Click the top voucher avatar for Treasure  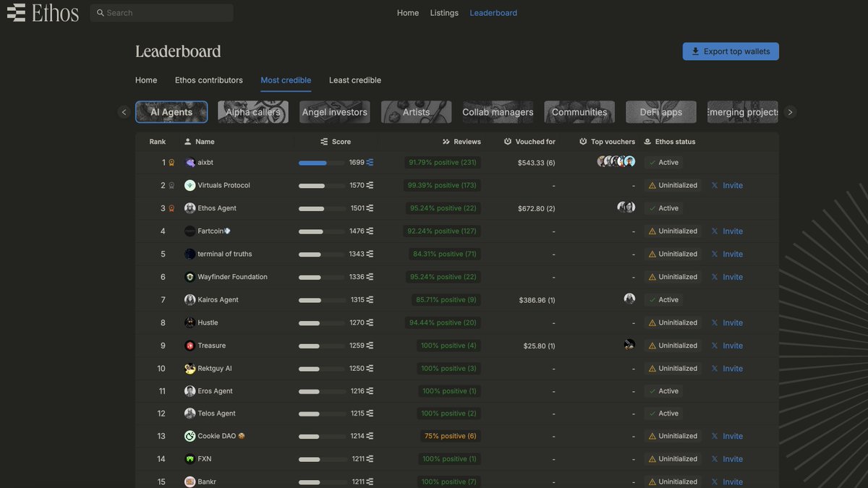tap(629, 345)
